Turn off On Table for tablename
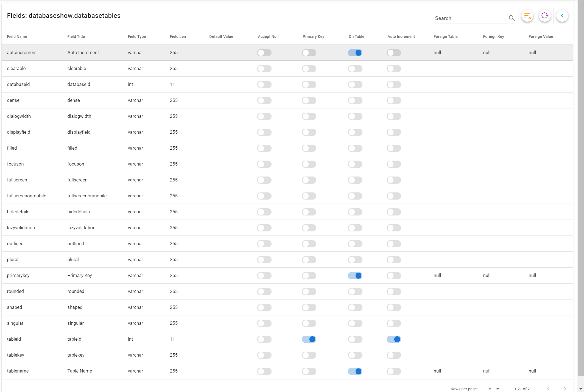Screen dimensions: 584x392 (355, 371)
